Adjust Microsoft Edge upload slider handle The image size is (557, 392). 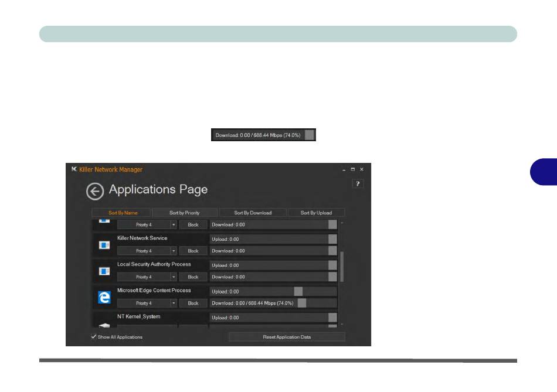(x=298, y=292)
